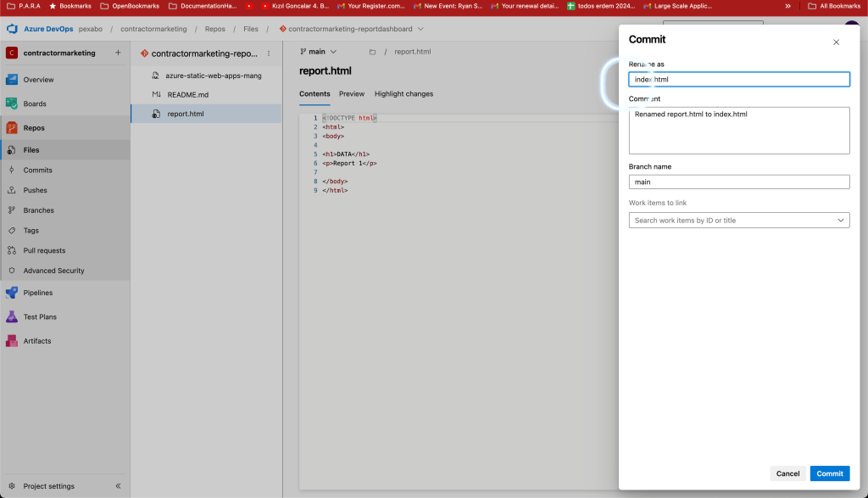The height and width of the screenshot is (498, 868).
Task: Click the README.md markdown file icon
Action: coord(156,95)
